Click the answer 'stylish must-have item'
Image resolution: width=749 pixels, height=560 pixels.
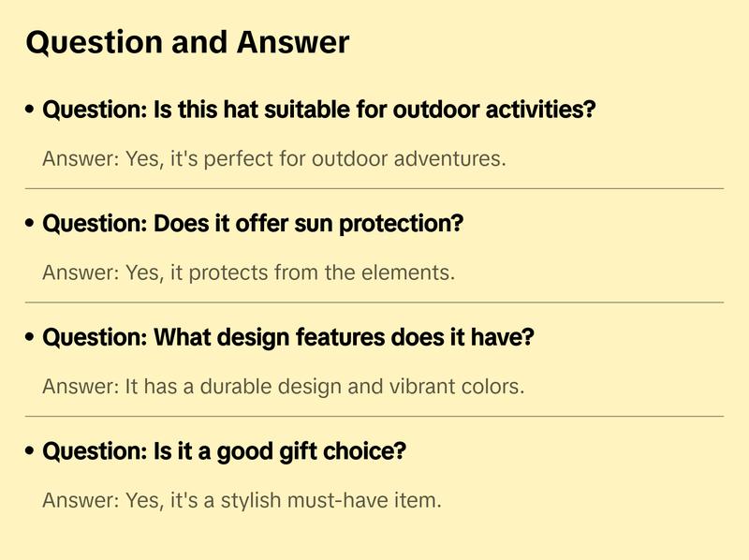pyautogui.click(x=242, y=500)
